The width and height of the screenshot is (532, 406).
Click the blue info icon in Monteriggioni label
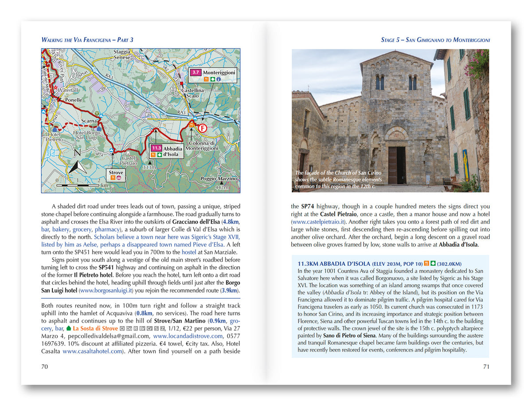click(x=219, y=79)
